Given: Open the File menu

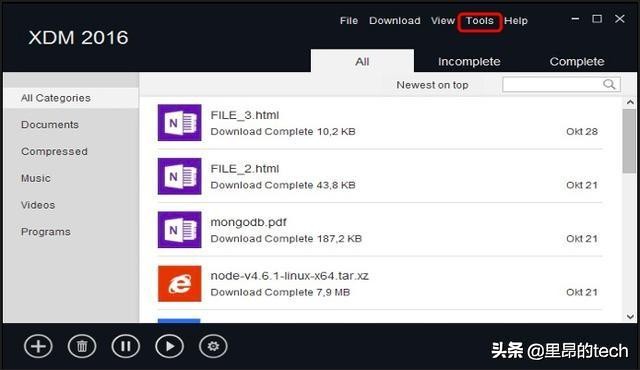Looking at the screenshot, I should [349, 21].
